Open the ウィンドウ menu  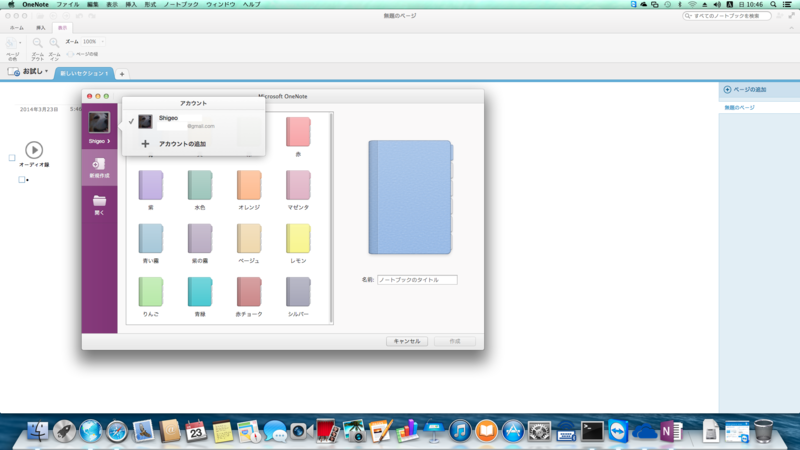point(220,4)
